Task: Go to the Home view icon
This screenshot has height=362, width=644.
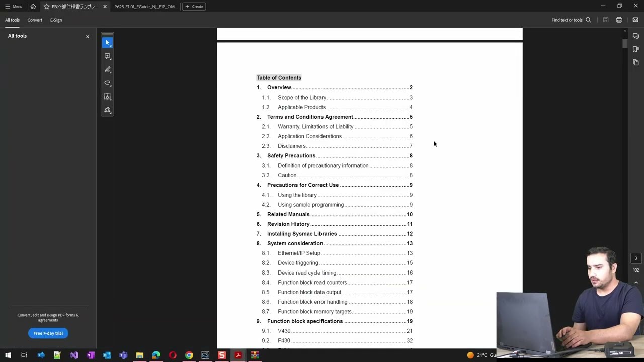Action: pyautogui.click(x=33, y=6)
